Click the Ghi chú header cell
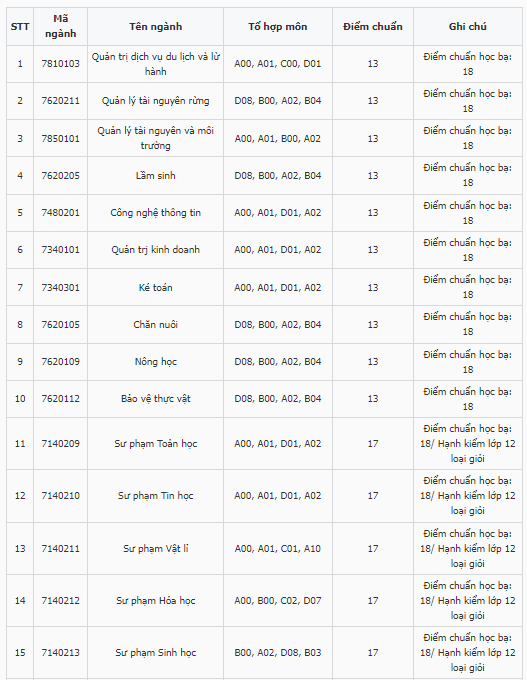Screen dimensions: 527x680 coord(468,26)
